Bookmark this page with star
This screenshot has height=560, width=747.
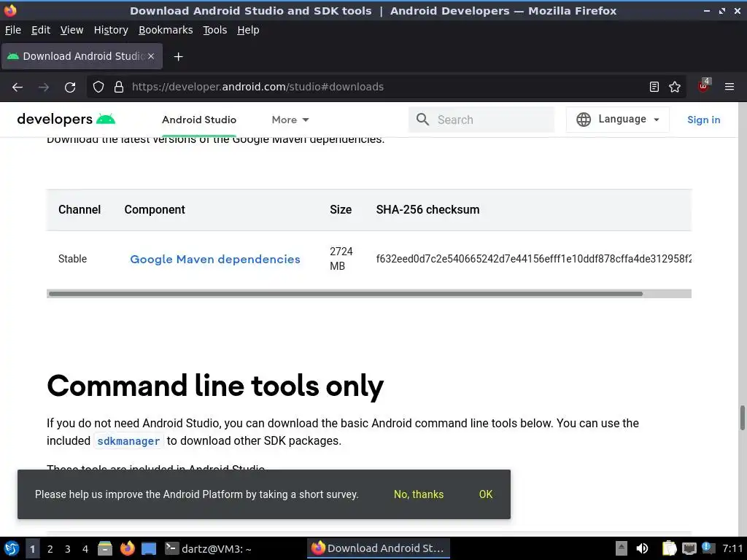675,87
